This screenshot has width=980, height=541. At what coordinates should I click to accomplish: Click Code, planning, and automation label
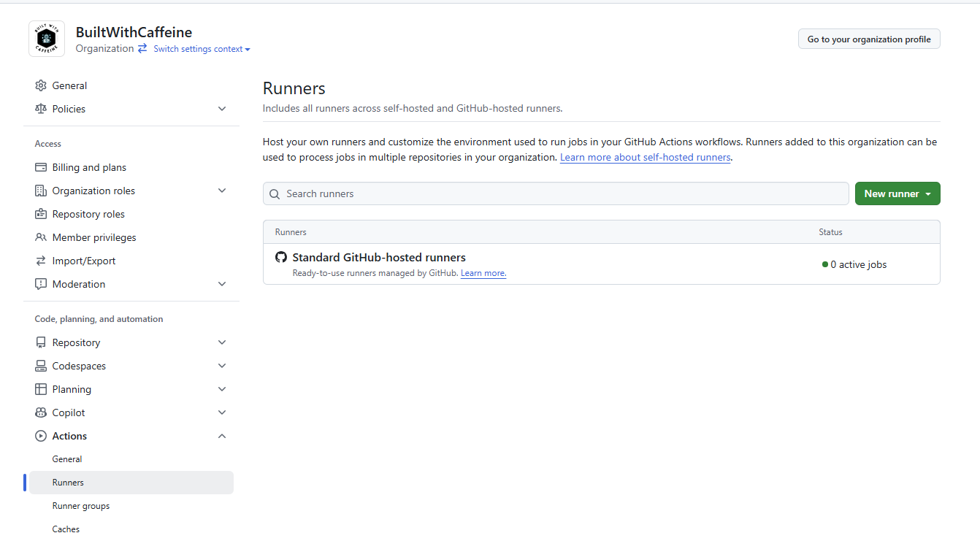click(x=99, y=319)
